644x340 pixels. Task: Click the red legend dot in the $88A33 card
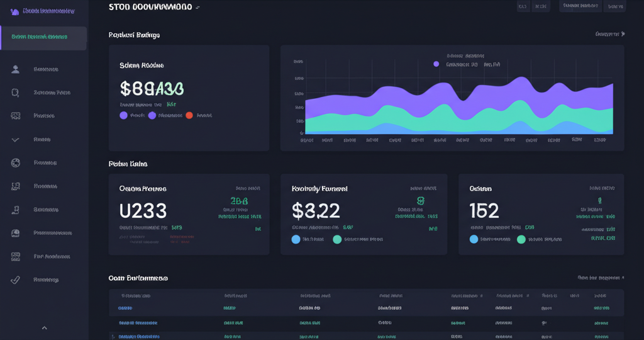pyautogui.click(x=189, y=115)
